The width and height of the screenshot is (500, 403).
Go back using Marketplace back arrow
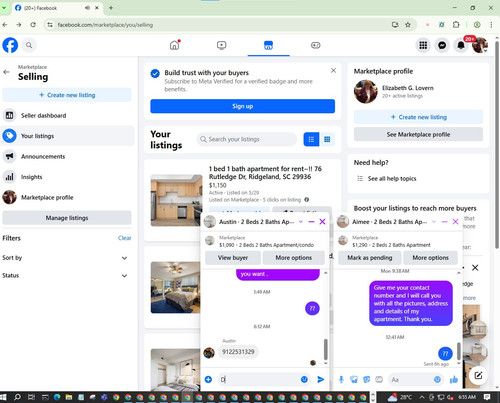tap(6, 72)
